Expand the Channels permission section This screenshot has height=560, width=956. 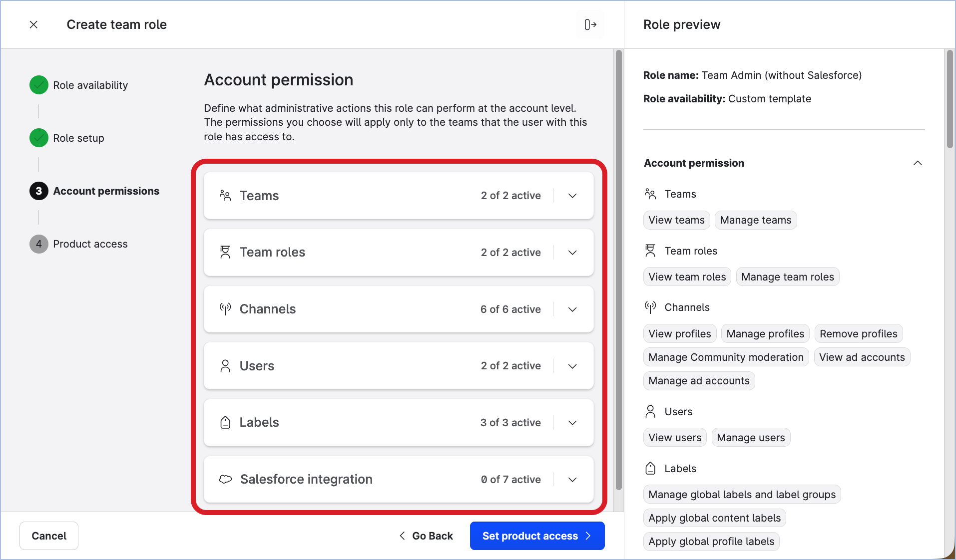pos(572,309)
